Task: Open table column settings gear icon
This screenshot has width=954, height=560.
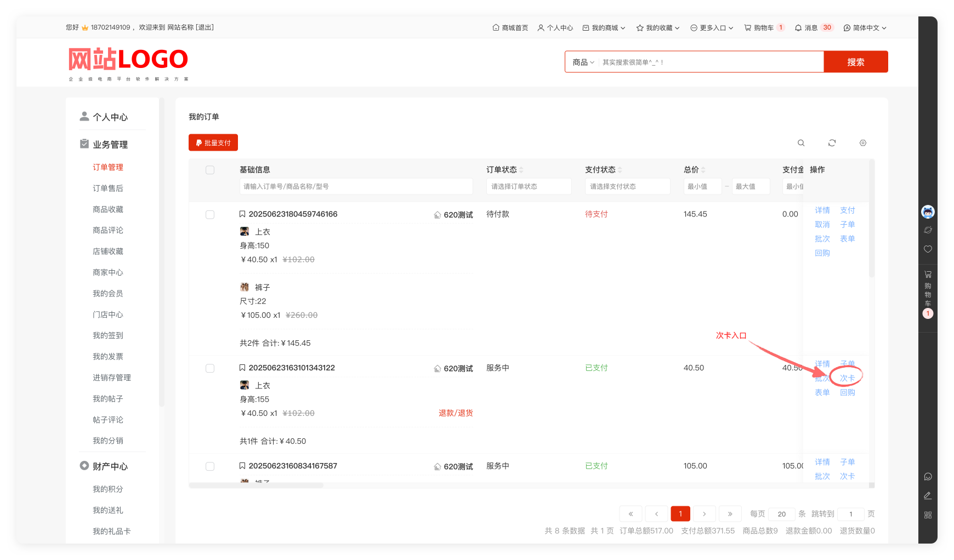Action: pyautogui.click(x=863, y=143)
